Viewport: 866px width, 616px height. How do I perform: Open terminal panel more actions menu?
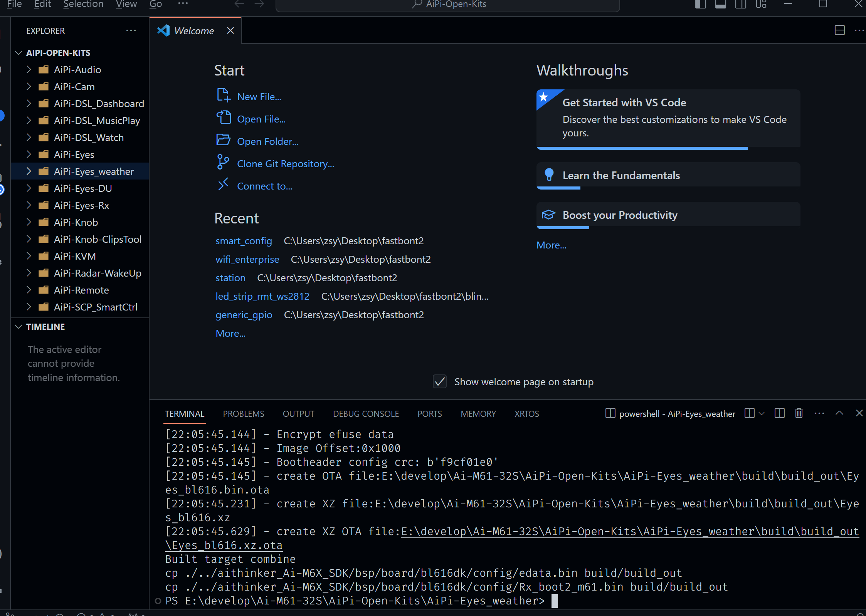click(x=819, y=414)
